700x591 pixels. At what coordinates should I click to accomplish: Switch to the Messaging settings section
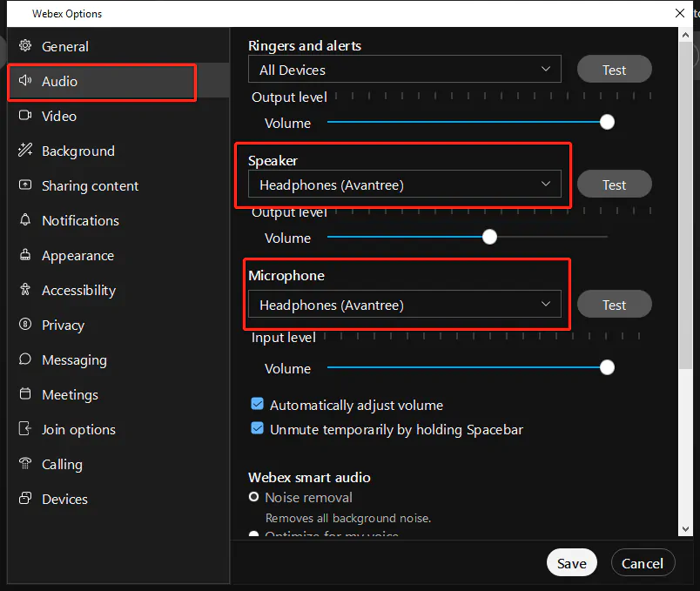(x=74, y=359)
